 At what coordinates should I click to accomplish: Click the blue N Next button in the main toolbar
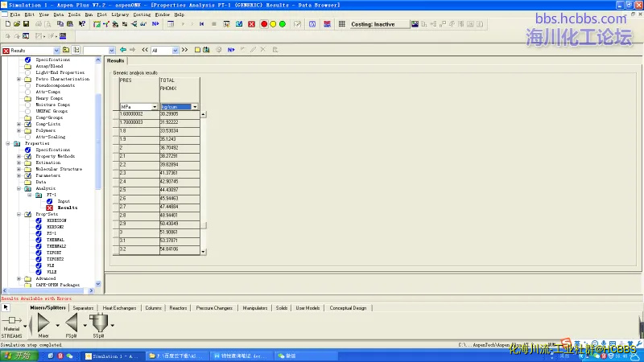[155, 24]
